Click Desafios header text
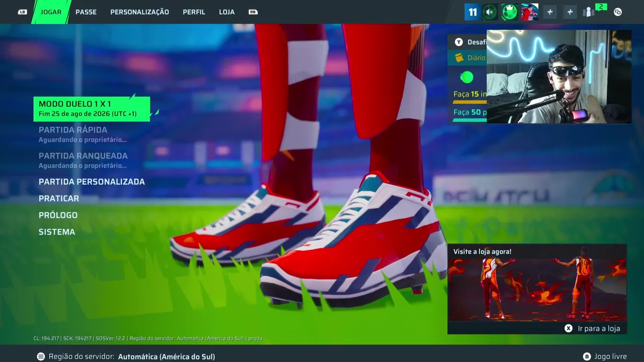This screenshot has height=362, width=644. (476, 42)
